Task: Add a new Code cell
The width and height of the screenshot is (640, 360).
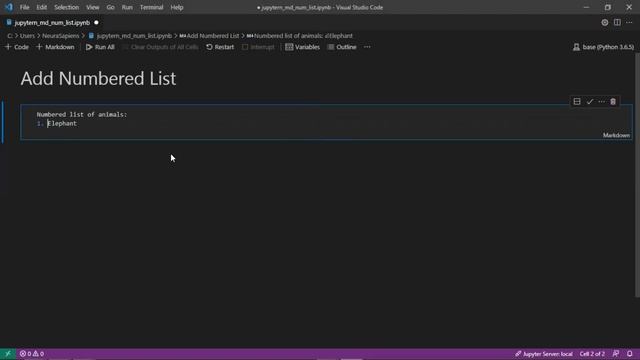Action: [x=17, y=47]
